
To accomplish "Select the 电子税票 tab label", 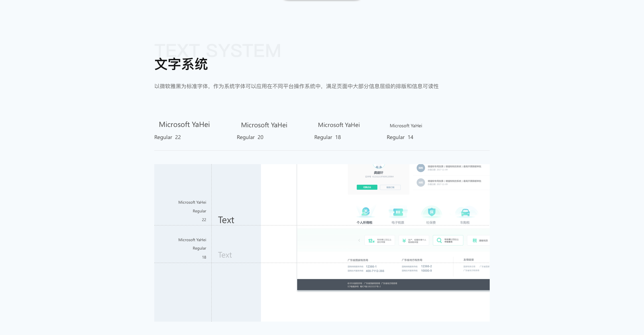I will click(398, 222).
